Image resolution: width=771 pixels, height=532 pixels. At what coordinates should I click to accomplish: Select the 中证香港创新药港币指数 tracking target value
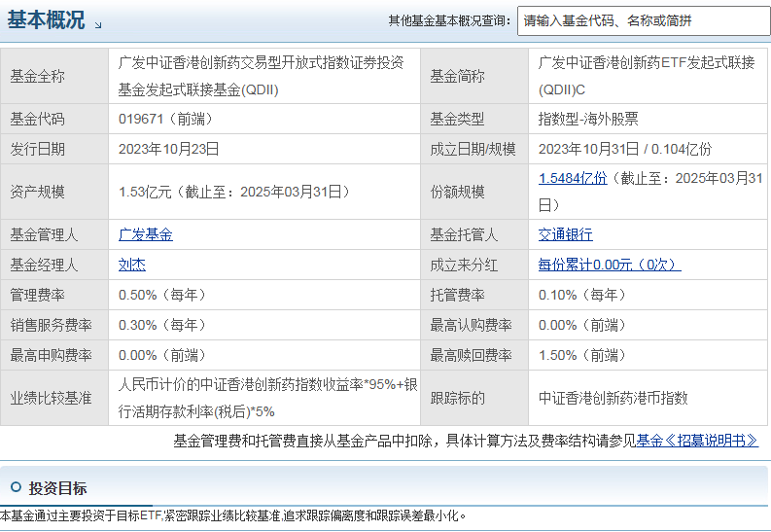tap(613, 398)
